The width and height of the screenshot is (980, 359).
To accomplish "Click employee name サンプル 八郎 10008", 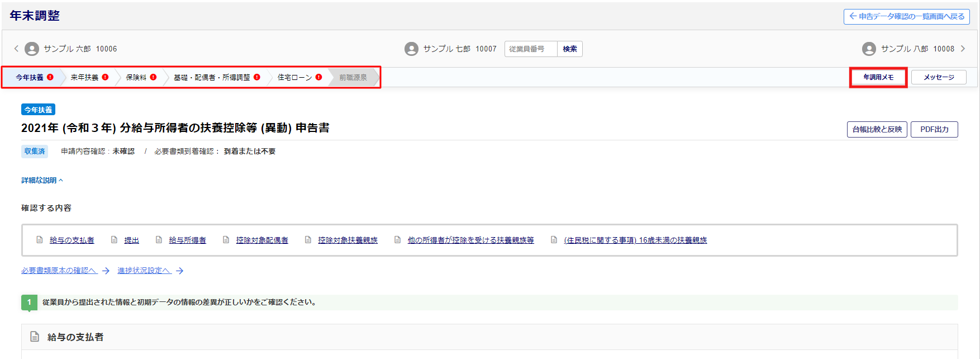I will (917, 49).
